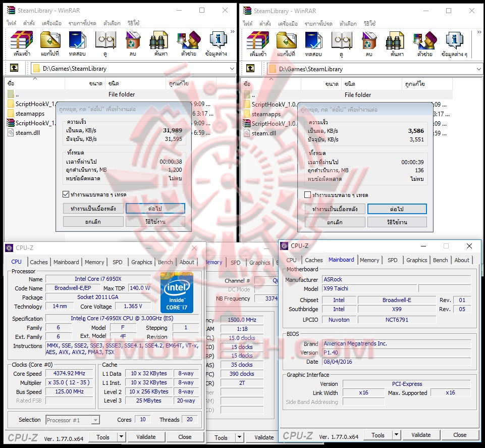Click Validate button in left CPU-Z
Image resolution: width=485 pixels, height=448 pixels.
click(146, 437)
